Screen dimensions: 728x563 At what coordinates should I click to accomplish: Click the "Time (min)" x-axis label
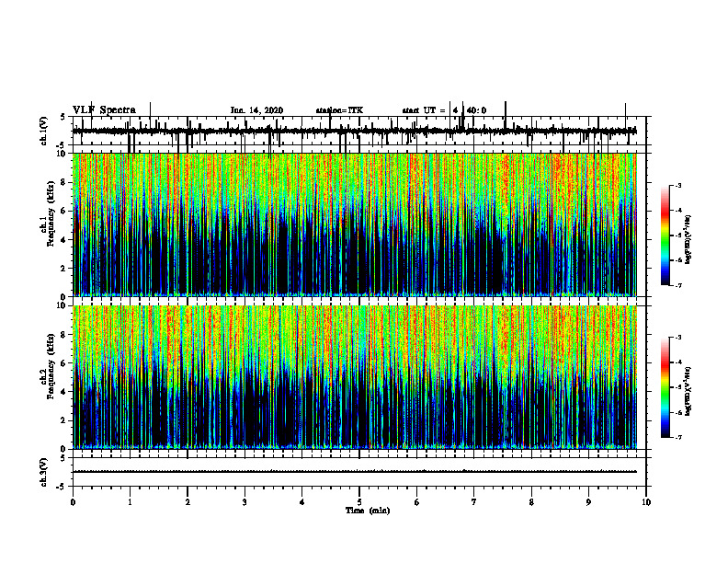point(368,511)
